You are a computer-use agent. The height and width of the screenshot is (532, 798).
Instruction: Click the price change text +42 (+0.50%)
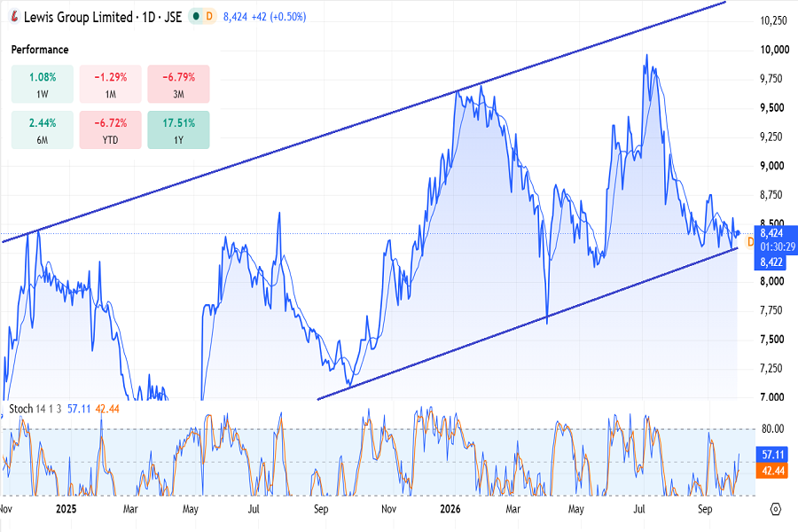point(279,17)
